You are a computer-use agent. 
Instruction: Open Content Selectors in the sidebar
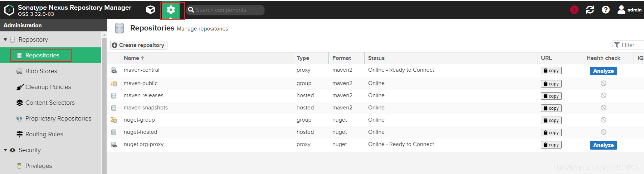pos(50,103)
